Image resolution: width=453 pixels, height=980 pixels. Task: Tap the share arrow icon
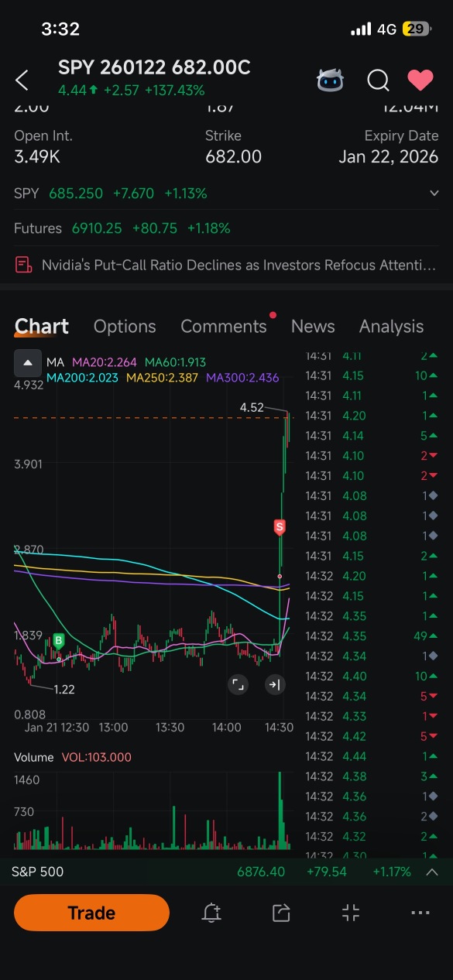click(281, 913)
